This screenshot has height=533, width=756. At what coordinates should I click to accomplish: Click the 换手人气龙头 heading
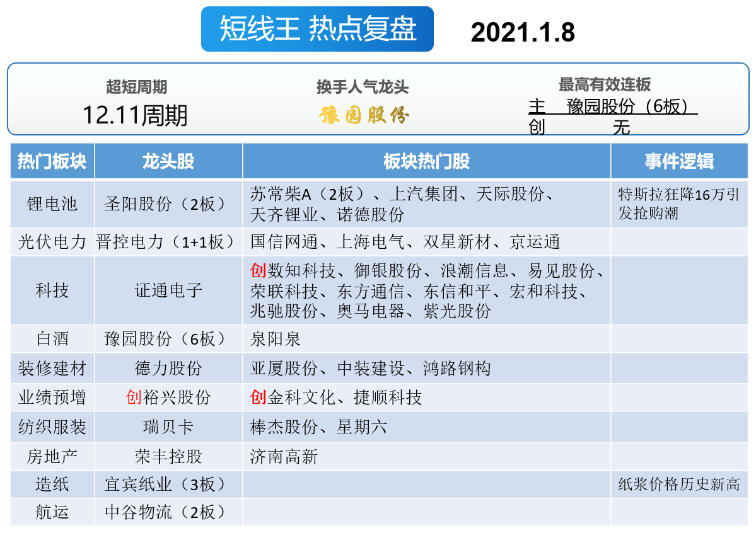coord(363,87)
